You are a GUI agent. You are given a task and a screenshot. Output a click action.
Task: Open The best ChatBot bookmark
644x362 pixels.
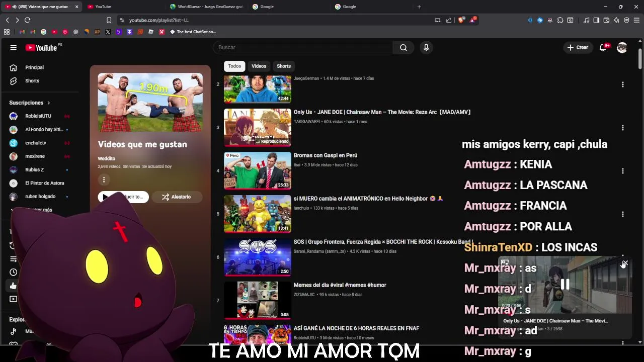point(193,32)
